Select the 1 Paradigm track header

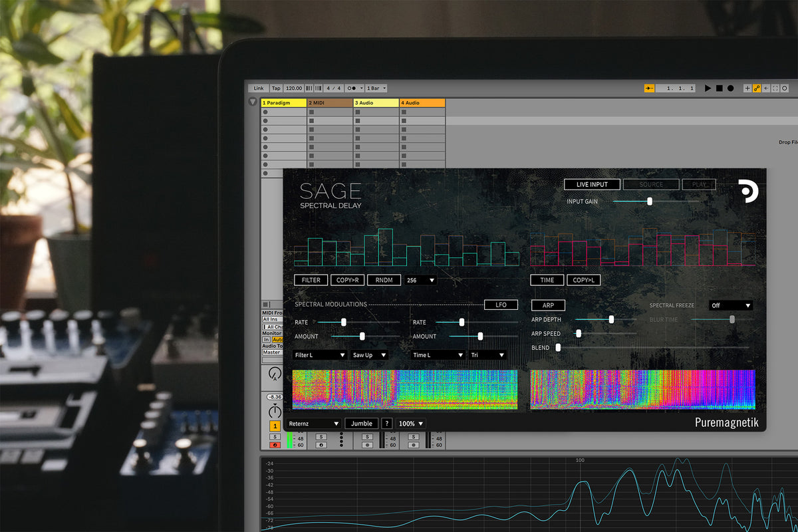click(284, 103)
